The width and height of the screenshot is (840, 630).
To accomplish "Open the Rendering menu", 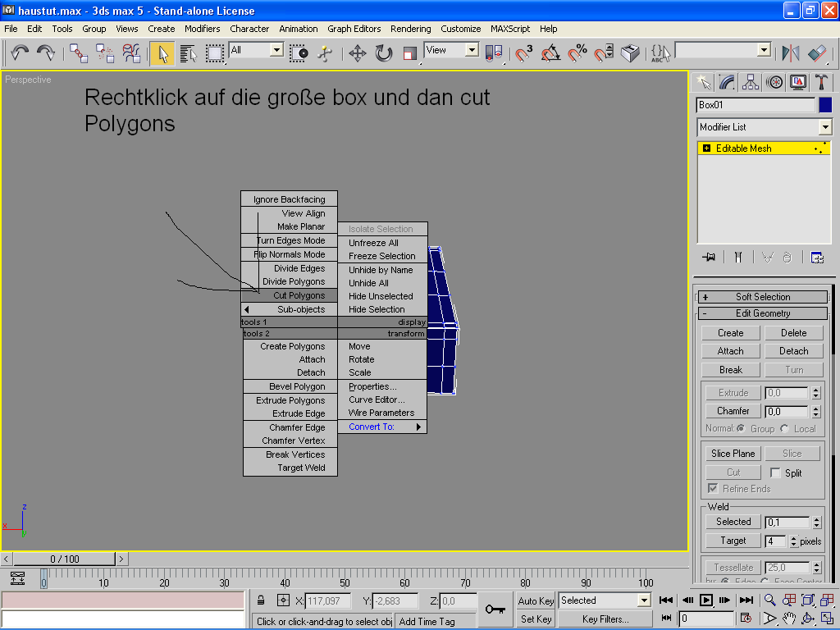I will point(410,29).
